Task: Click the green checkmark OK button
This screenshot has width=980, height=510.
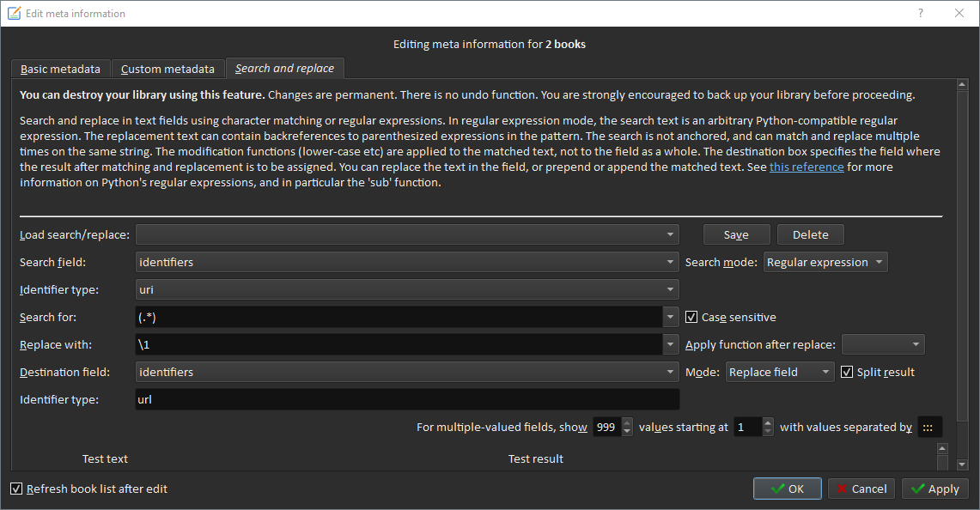Action: (x=787, y=489)
